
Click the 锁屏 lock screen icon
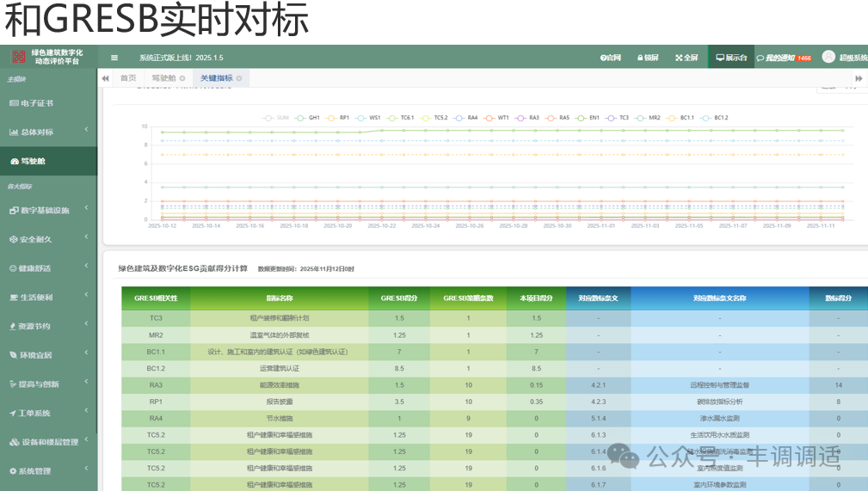[648, 58]
